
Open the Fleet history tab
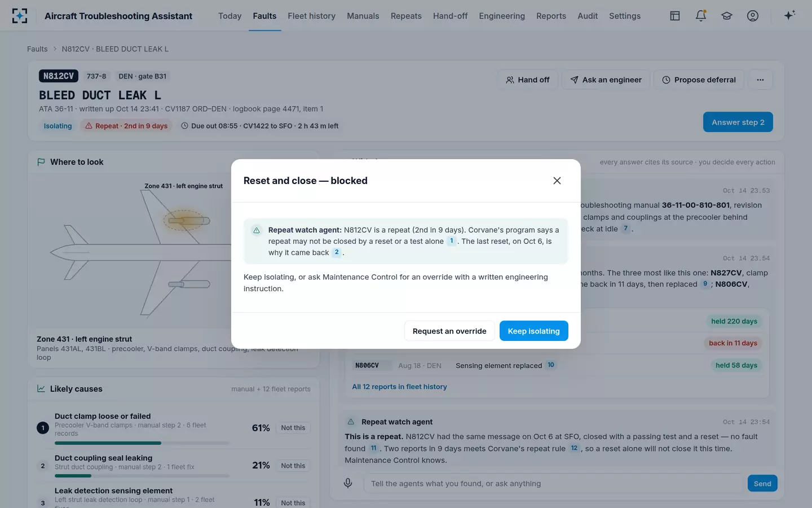click(x=312, y=16)
